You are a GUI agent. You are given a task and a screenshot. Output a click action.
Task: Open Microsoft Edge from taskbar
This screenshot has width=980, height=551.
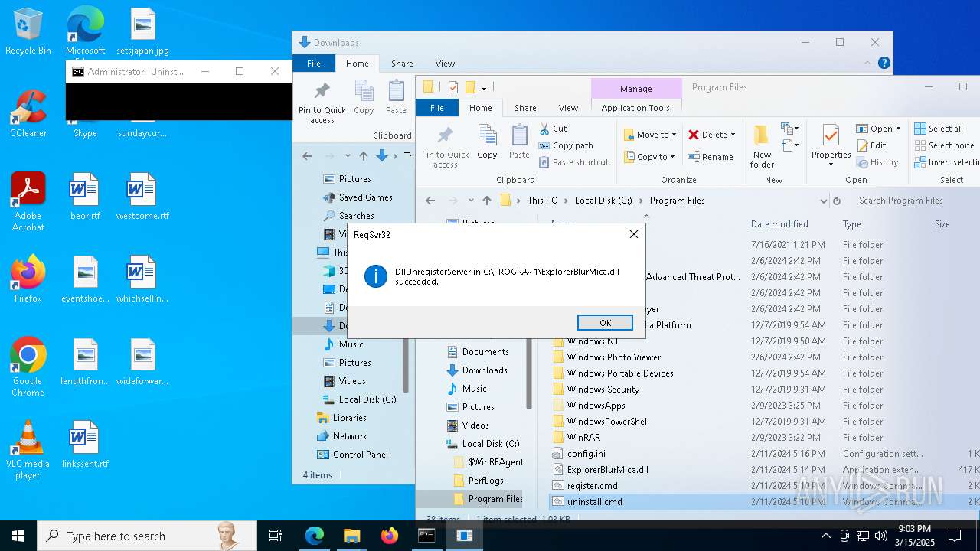(315, 536)
